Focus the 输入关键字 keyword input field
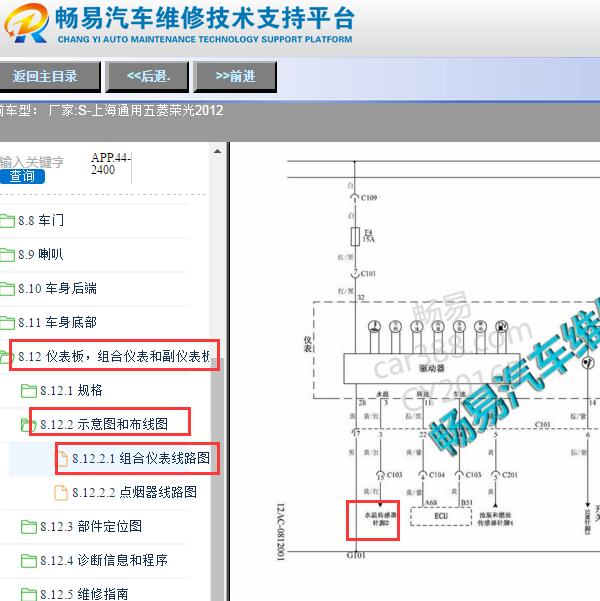This screenshot has width=600, height=601. click(x=31, y=162)
